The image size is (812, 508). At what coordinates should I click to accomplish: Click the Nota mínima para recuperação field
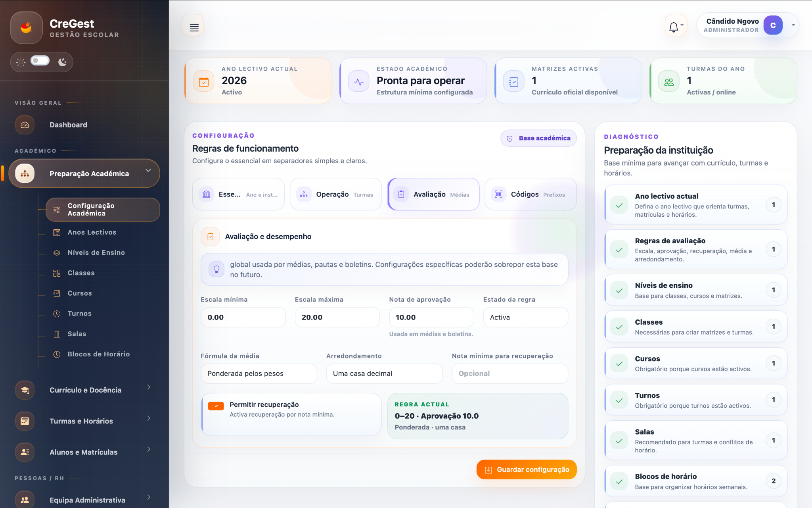510,373
